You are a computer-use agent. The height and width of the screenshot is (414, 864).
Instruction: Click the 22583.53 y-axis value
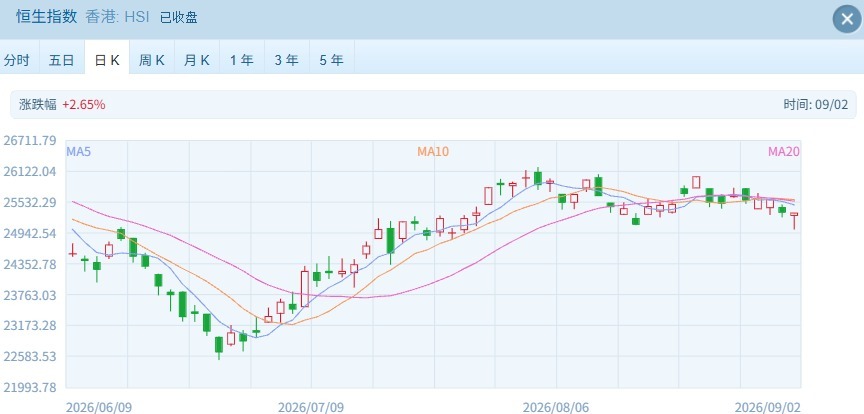pyautogui.click(x=30, y=356)
